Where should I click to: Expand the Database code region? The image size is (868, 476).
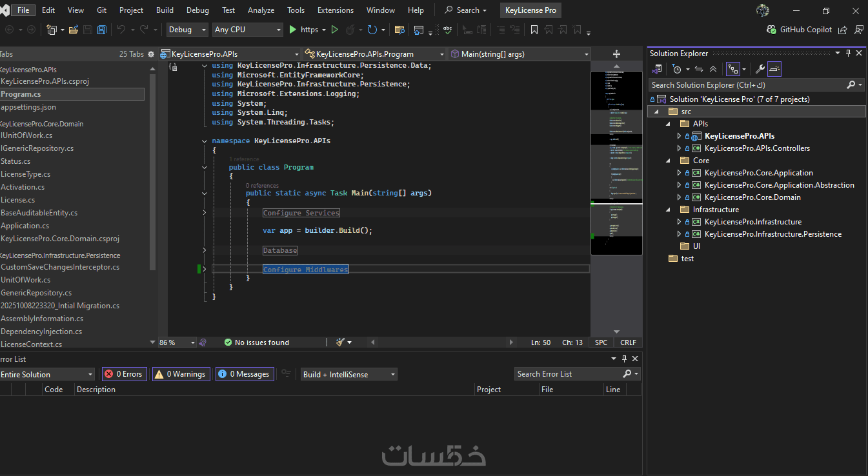tap(205, 250)
